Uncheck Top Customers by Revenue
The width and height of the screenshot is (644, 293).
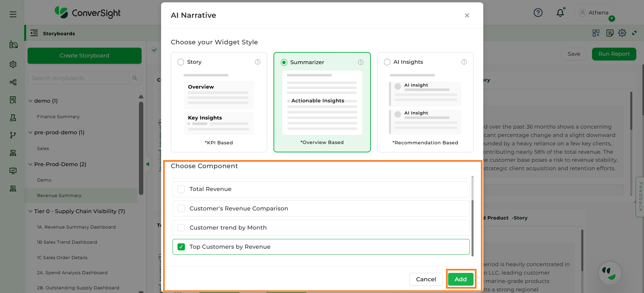[x=181, y=247]
